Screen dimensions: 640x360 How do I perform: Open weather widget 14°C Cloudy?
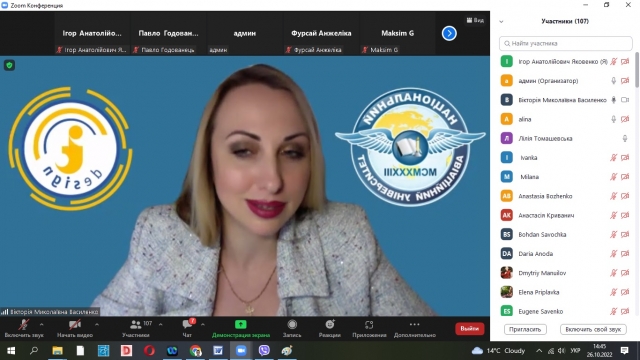coord(498,351)
